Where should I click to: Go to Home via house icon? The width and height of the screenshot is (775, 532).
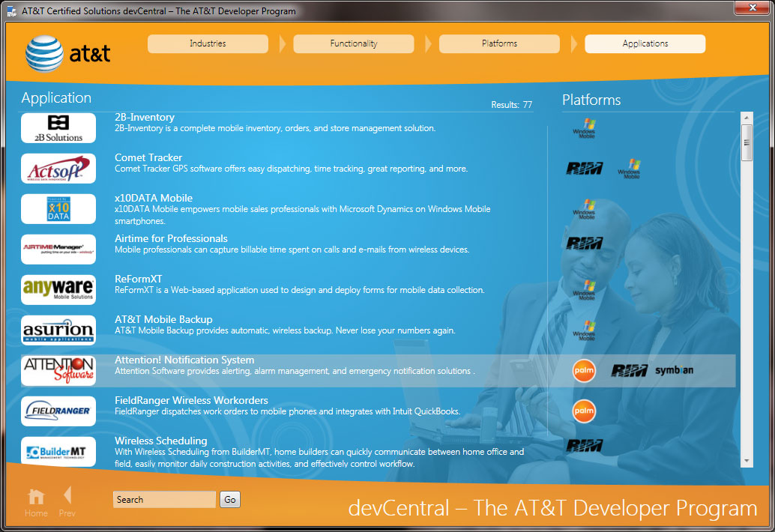(x=36, y=497)
